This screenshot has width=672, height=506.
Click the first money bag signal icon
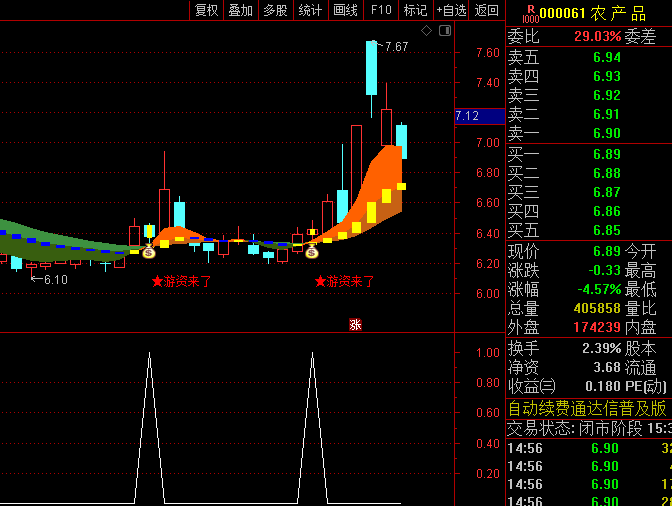(148, 252)
